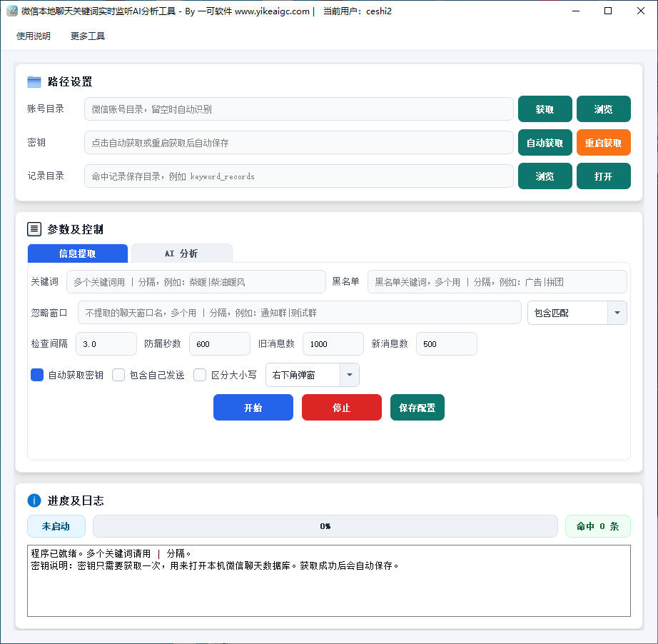Minimize the application window

coord(576,11)
